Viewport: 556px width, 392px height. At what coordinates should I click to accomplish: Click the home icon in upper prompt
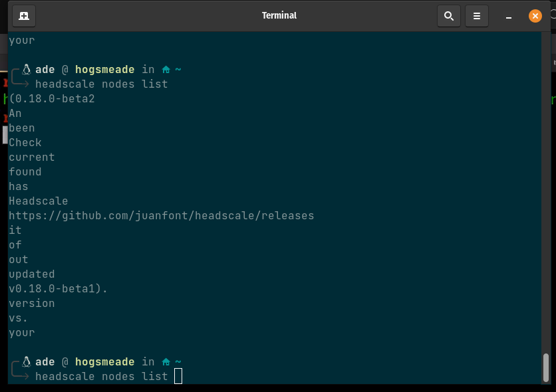(166, 70)
